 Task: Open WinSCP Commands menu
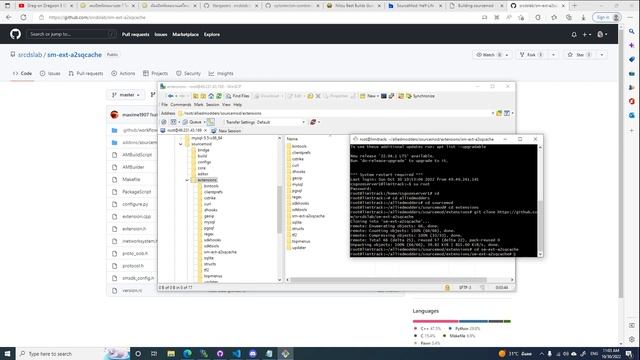181,105
